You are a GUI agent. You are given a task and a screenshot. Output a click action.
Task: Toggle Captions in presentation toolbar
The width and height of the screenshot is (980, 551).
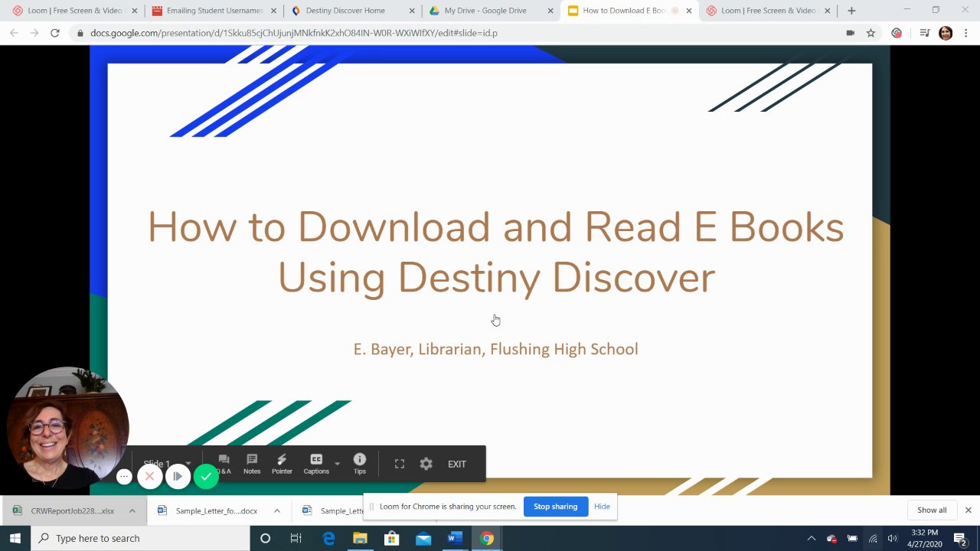[316, 464]
